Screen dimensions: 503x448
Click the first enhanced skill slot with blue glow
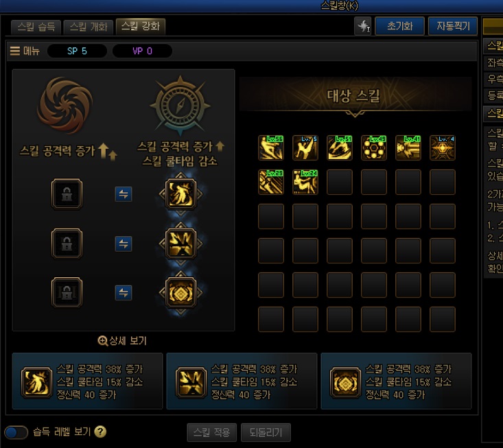pyautogui.click(x=180, y=193)
